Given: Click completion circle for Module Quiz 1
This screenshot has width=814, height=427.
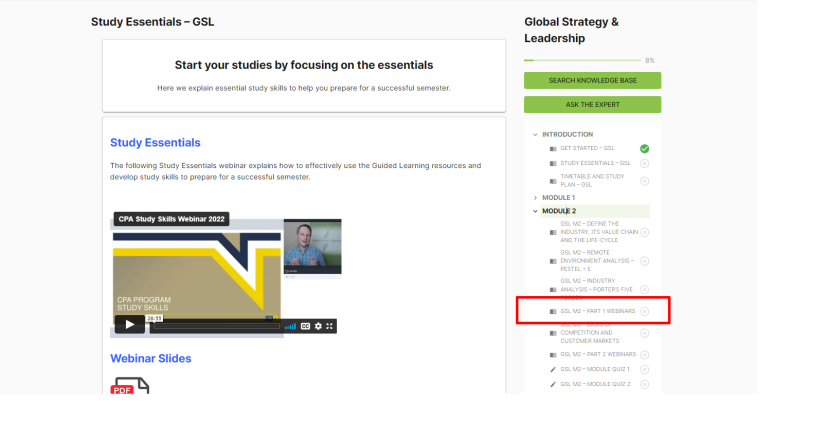Looking at the screenshot, I should pos(644,369).
